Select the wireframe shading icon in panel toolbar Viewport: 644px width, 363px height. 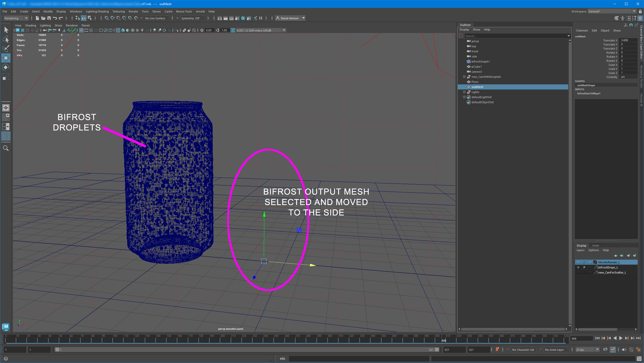point(118,30)
